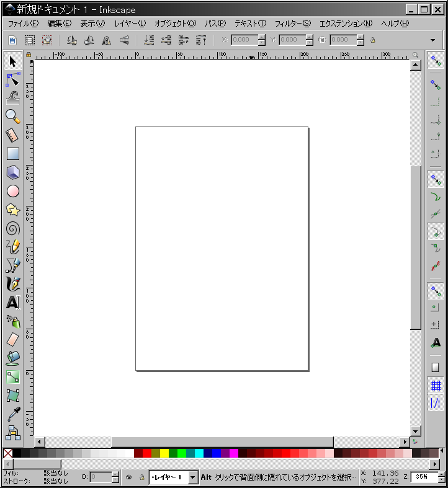448x488 pixels.
Task: Click the no-color X swatch
Action: point(8,453)
